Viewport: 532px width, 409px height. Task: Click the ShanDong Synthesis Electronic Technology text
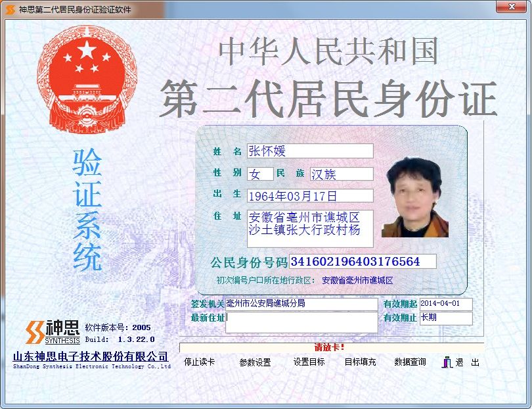pos(91,366)
